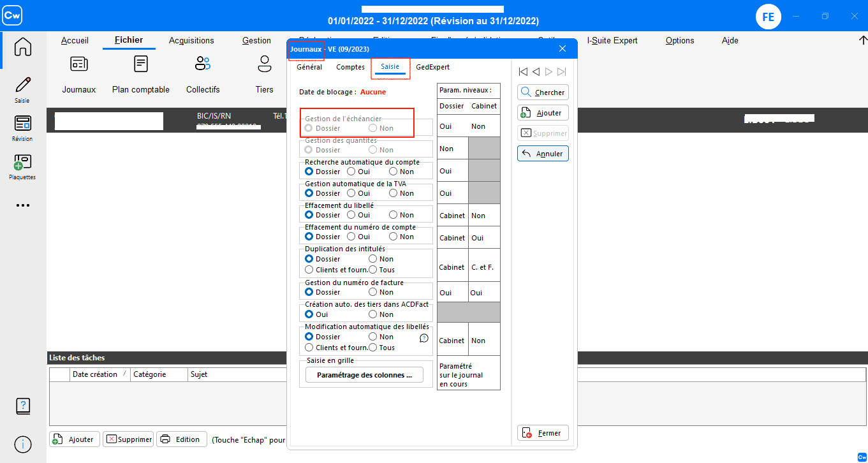
Task: Switch to the GedExpert tab
Action: [433, 67]
